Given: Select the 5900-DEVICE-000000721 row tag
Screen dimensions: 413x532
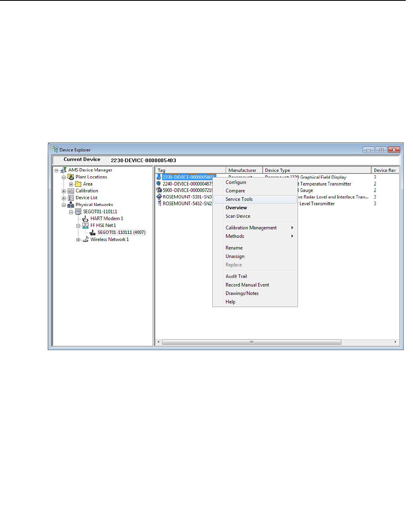Looking at the screenshot, I should click(x=188, y=190).
